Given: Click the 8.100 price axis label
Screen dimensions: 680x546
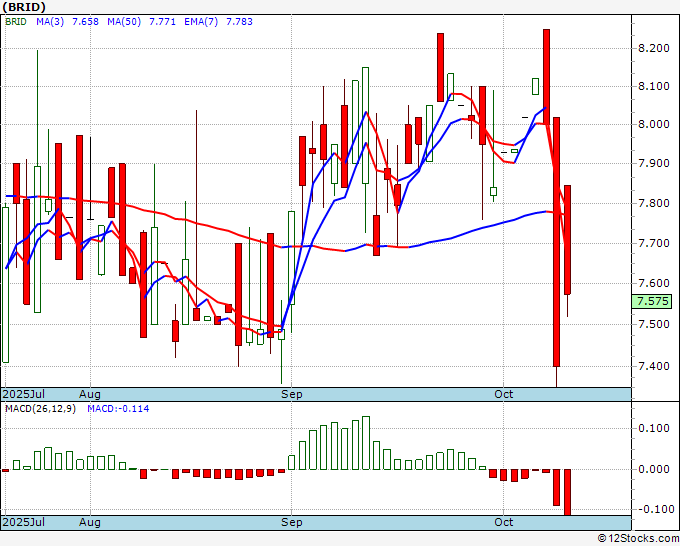Looking at the screenshot, I should pos(654,86).
